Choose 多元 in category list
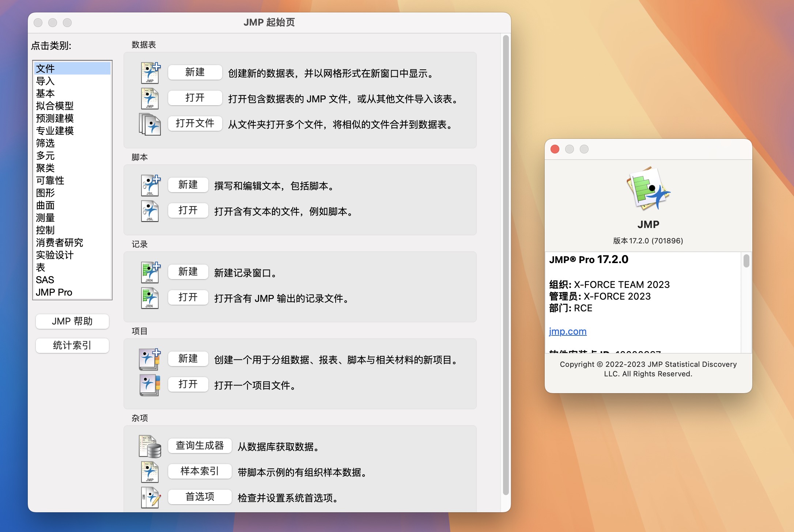The image size is (794, 532). pos(72,155)
